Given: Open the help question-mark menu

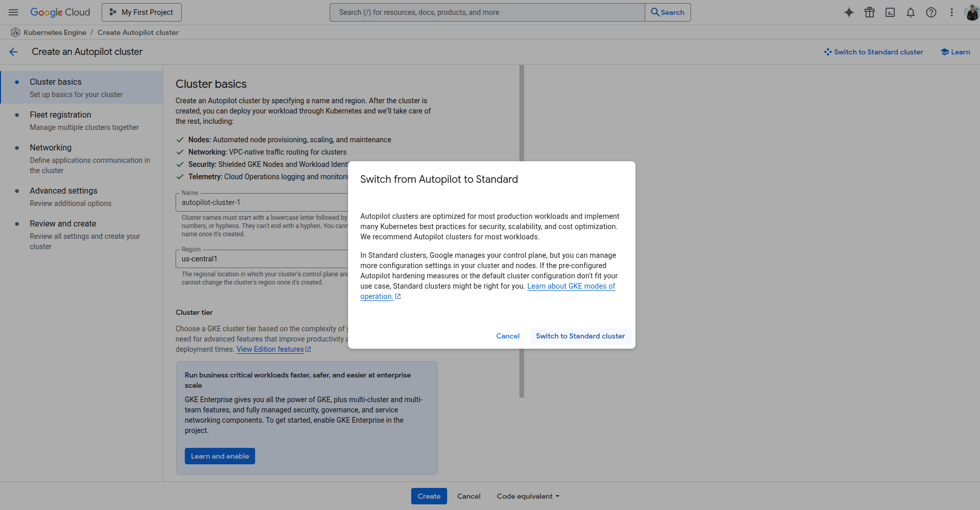Looking at the screenshot, I should click(x=931, y=12).
